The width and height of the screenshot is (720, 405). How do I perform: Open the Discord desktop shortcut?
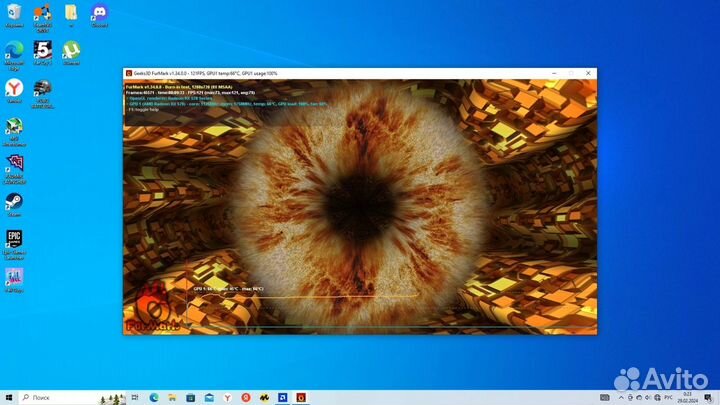tap(99, 13)
